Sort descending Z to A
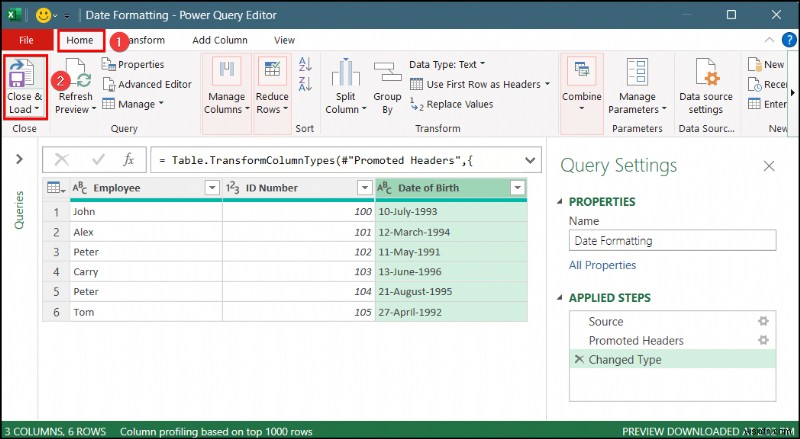The height and width of the screenshot is (439, 800). (305, 84)
